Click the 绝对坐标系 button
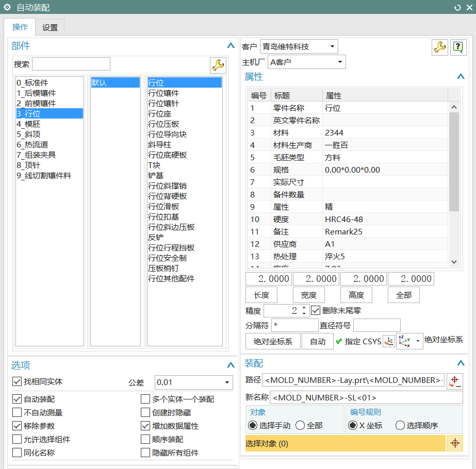 point(273,341)
